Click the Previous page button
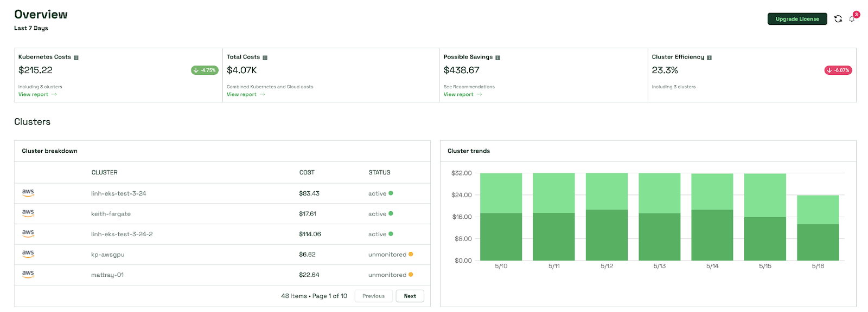868x312 pixels. [373, 296]
